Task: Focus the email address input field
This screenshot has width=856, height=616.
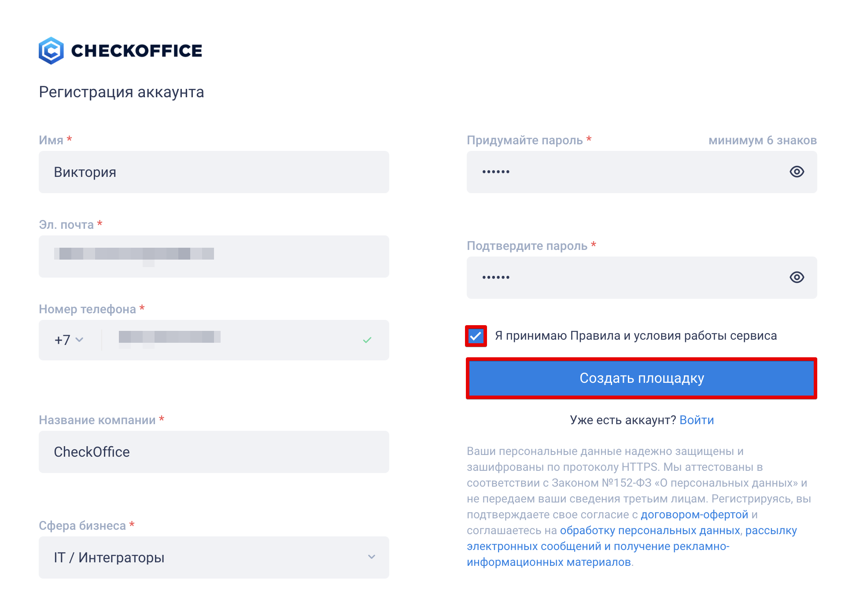Action: pyautogui.click(x=214, y=257)
